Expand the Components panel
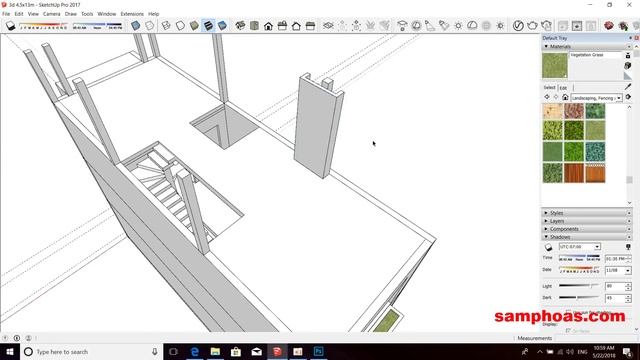The height and width of the screenshot is (360, 640). tap(546, 229)
